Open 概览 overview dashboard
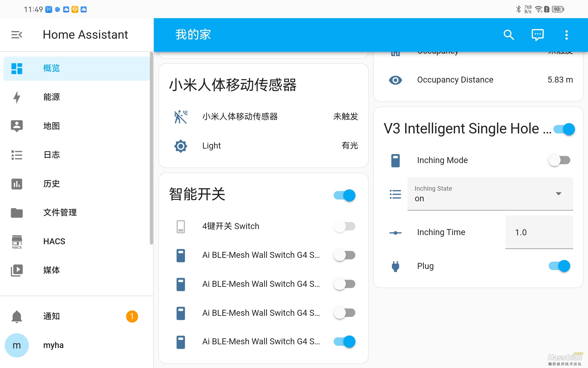588x368 pixels. click(x=76, y=68)
